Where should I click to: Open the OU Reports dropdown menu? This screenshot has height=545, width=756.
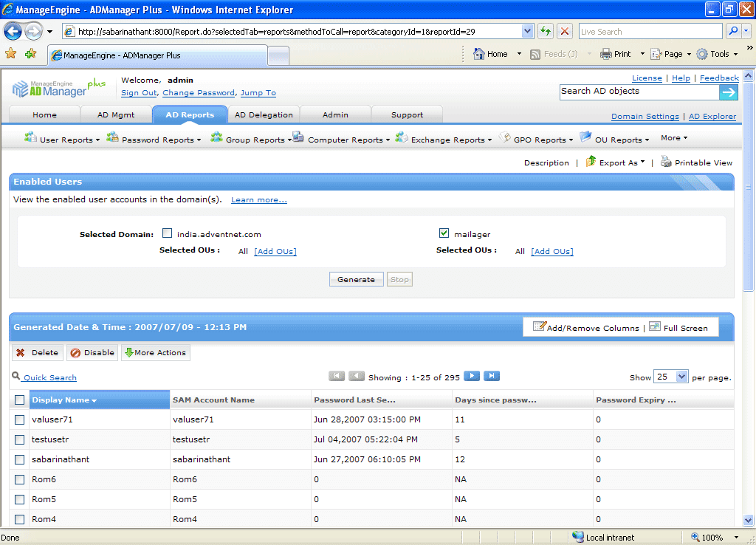tap(615, 139)
